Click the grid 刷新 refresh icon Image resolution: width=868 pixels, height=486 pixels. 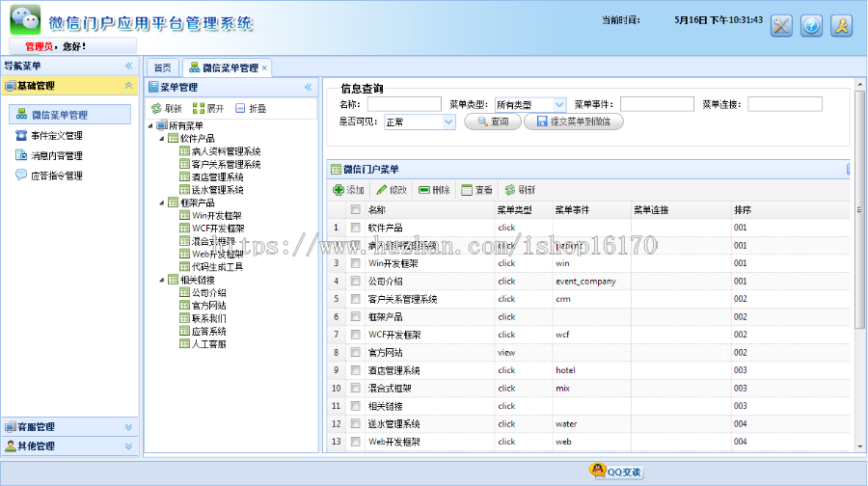510,190
